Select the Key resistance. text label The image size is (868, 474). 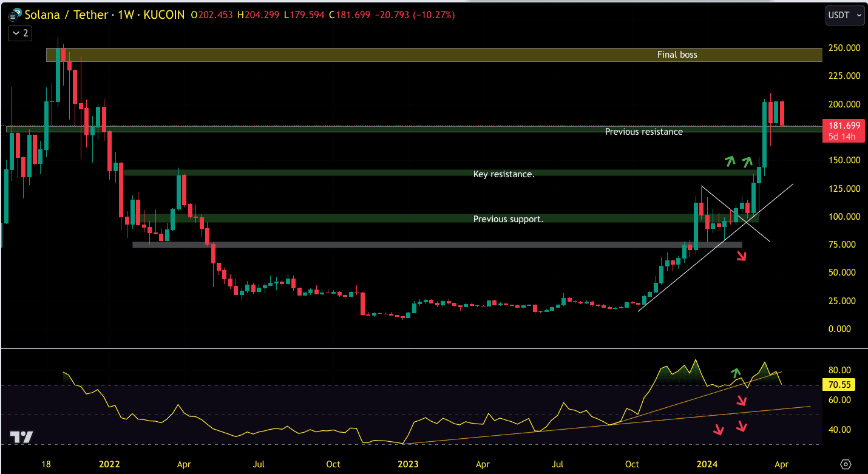pos(504,174)
